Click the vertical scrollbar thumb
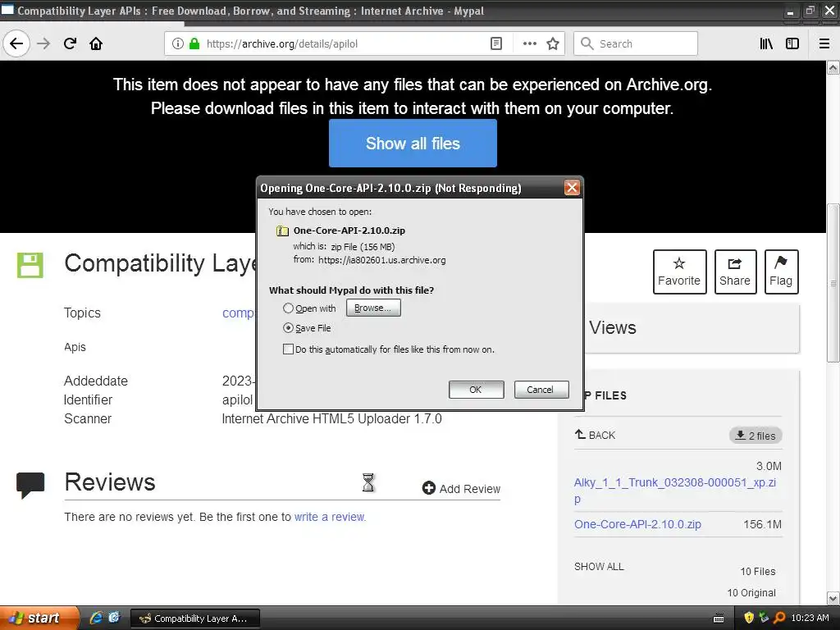The height and width of the screenshot is (630, 840). click(833, 283)
